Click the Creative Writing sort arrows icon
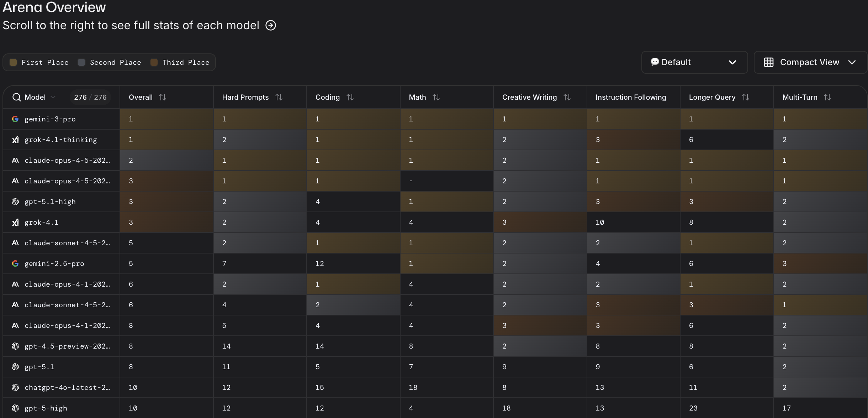868x418 pixels. point(567,97)
